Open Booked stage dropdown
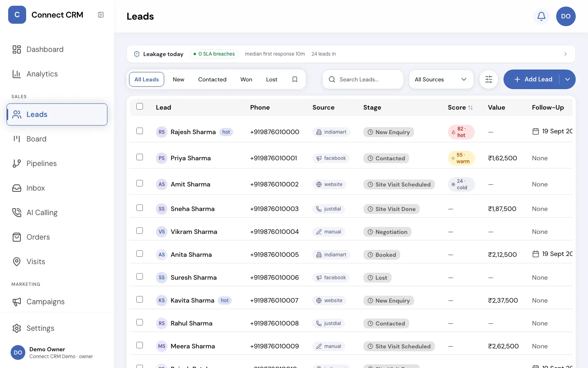The height and width of the screenshot is (368, 588). (x=382, y=255)
